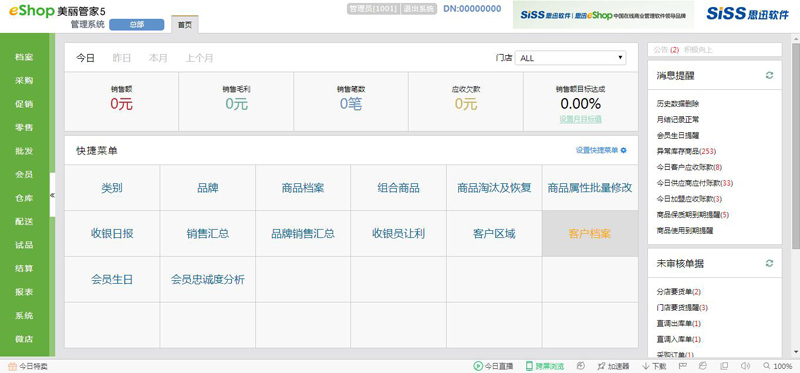Click the 设置月目标值 link
800x373 pixels.
tap(580, 119)
